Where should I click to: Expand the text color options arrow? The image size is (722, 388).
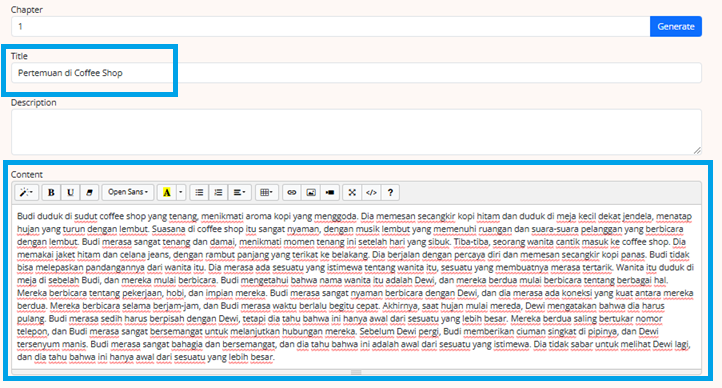pyautogui.click(x=181, y=192)
